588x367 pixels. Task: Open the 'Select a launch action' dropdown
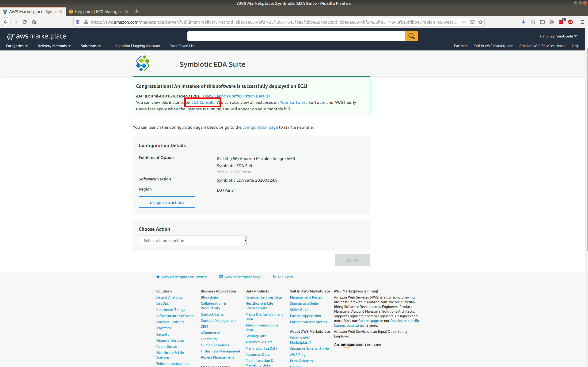pyautogui.click(x=193, y=240)
